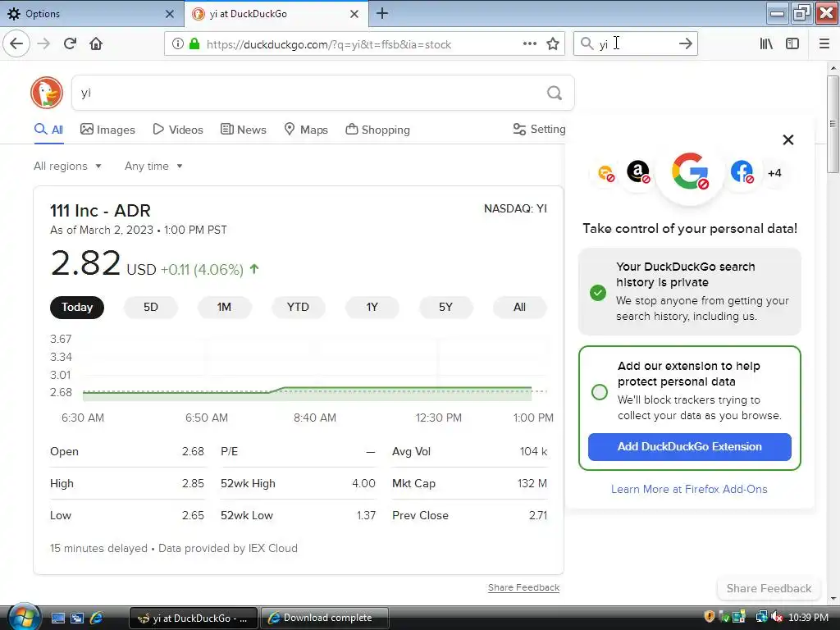This screenshot has height=630, width=840.
Task: Select the 1M chart range
Action: (225, 307)
